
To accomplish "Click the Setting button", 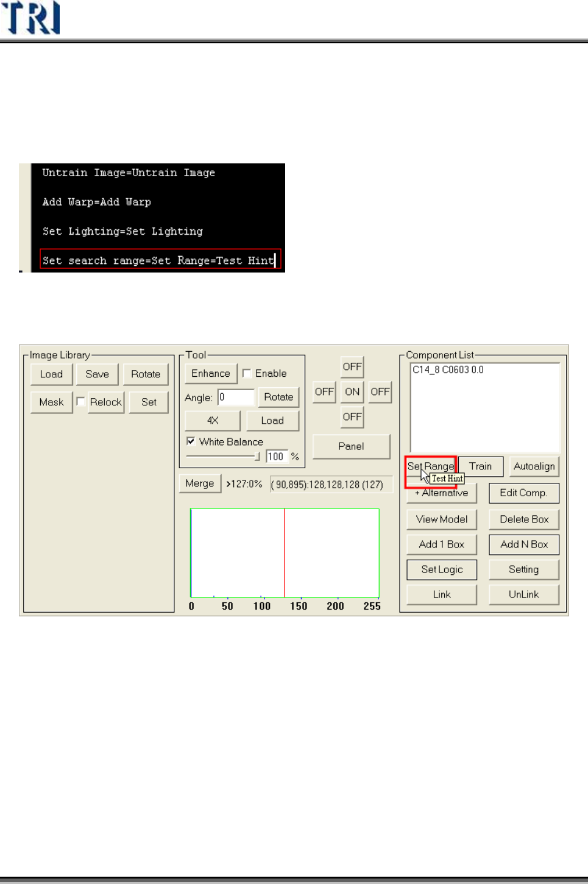I will click(x=524, y=569).
